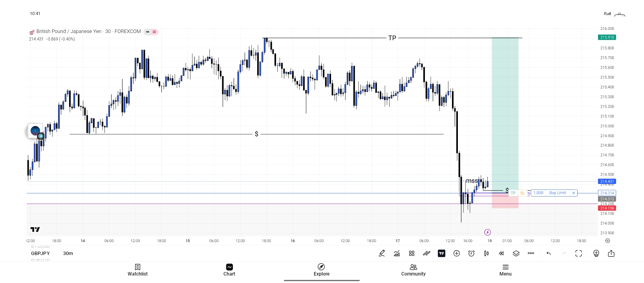Click the undo arrow
The width and height of the screenshot is (644, 283).
tap(549, 254)
